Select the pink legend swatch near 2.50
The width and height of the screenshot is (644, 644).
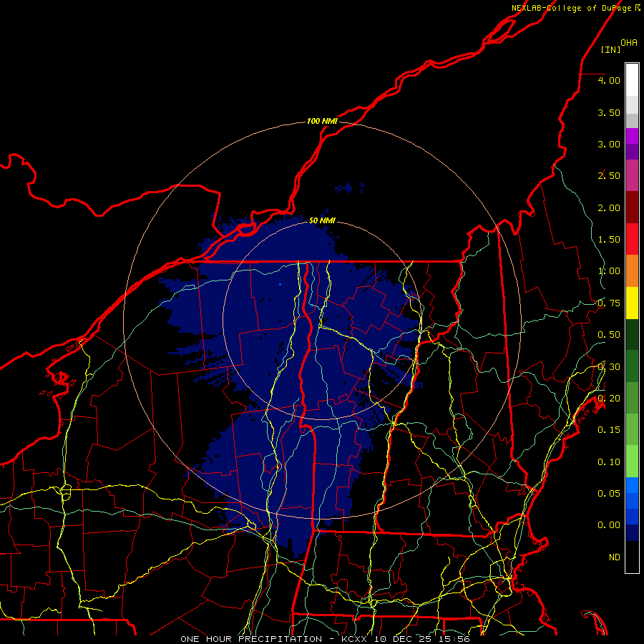coord(632,175)
